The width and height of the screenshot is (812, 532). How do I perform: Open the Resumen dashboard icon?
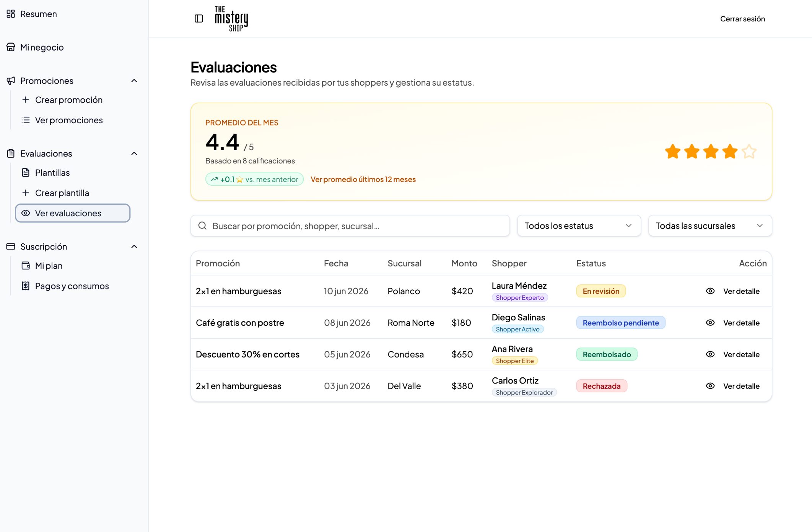(x=11, y=14)
